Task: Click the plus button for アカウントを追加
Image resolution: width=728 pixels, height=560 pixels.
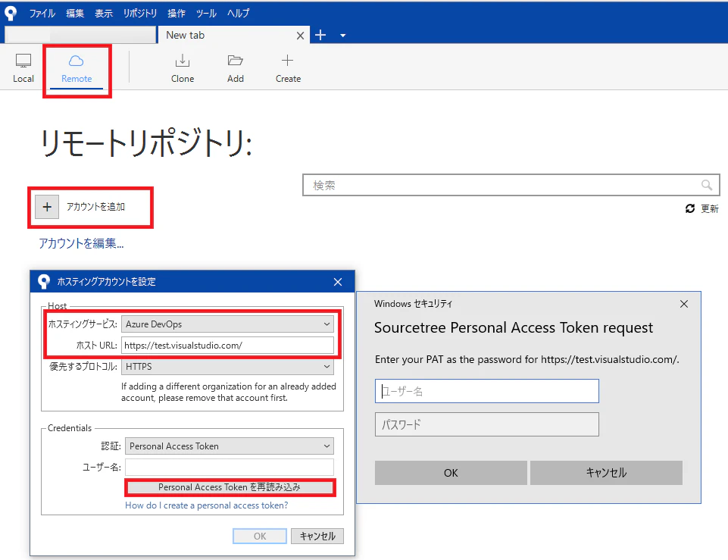Action: (x=47, y=207)
